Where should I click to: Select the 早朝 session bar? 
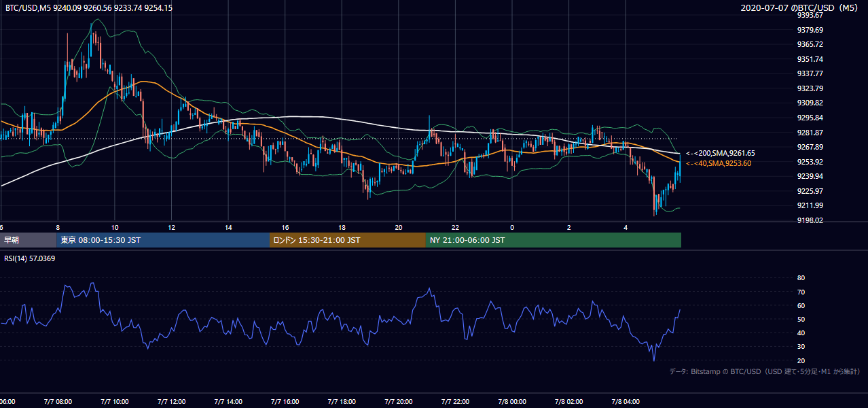tap(29, 240)
